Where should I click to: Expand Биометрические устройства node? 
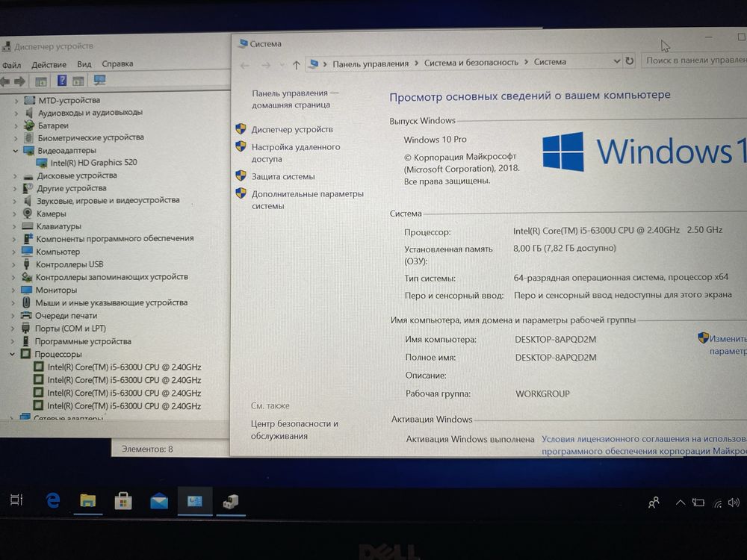pos(16,138)
